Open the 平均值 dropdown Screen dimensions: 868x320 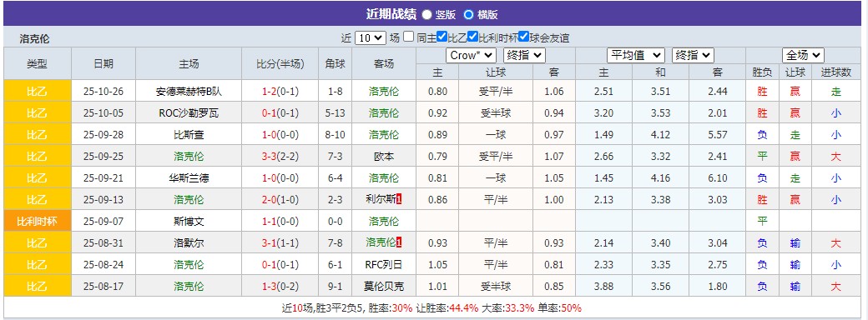(635, 55)
